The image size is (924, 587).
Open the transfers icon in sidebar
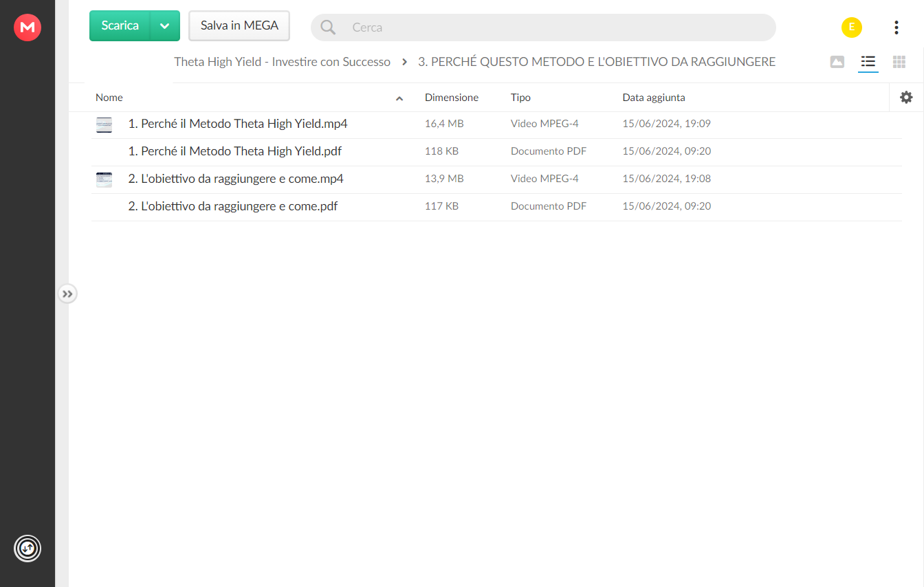point(27,549)
